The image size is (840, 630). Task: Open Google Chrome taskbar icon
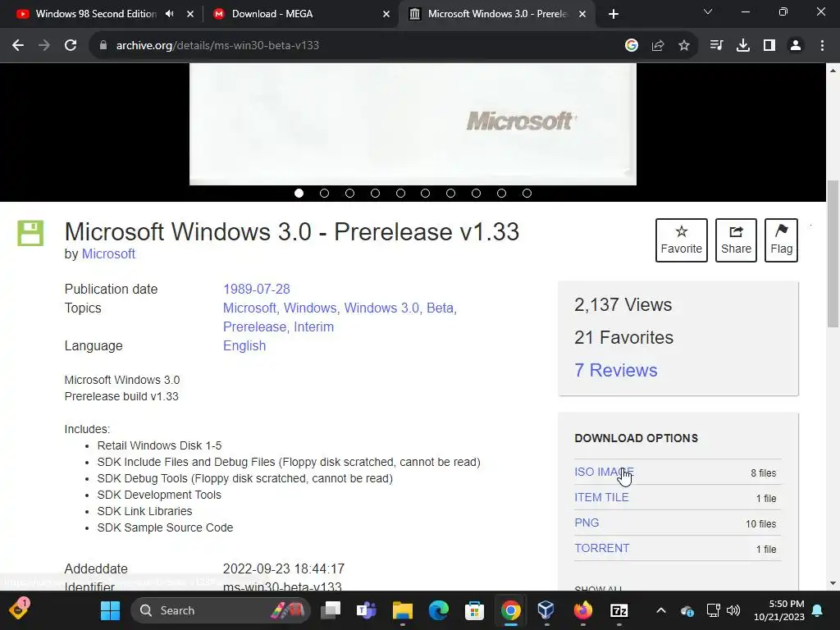click(x=511, y=610)
